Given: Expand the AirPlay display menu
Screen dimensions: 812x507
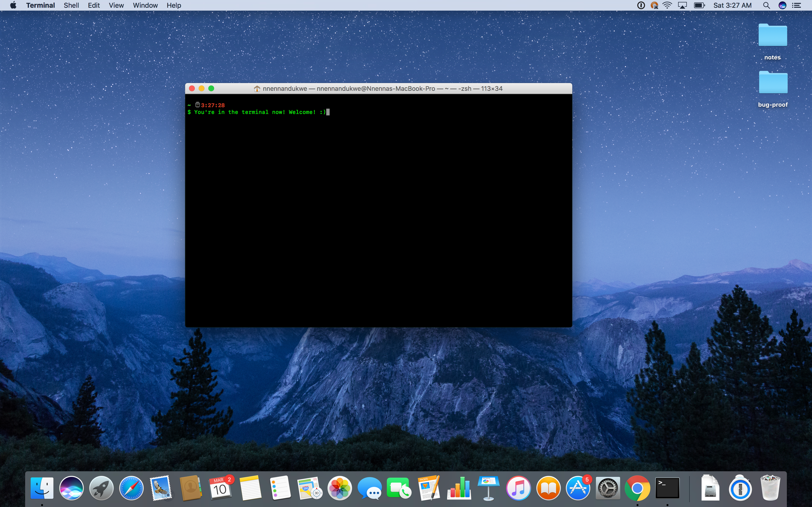Looking at the screenshot, I should [x=682, y=5].
